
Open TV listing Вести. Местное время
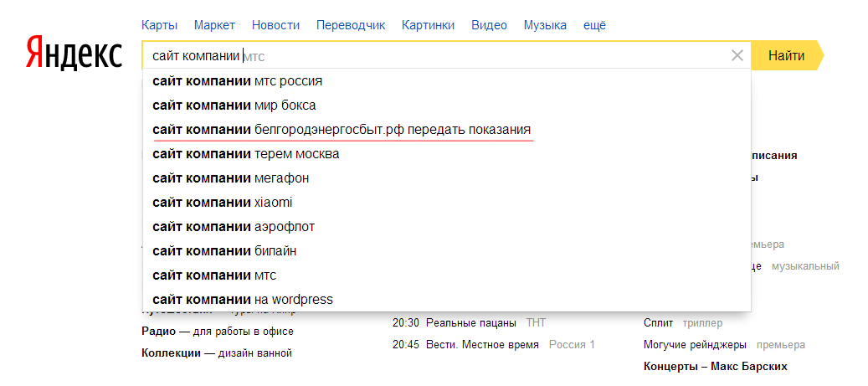point(482,345)
